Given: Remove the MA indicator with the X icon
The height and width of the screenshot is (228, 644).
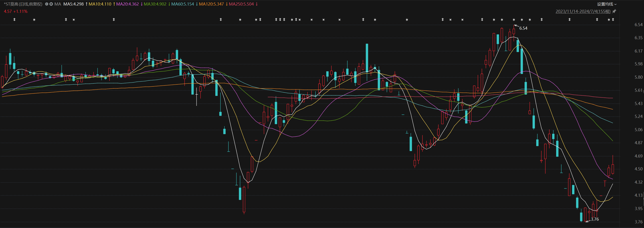Looking at the screenshot, I should coord(51,4).
